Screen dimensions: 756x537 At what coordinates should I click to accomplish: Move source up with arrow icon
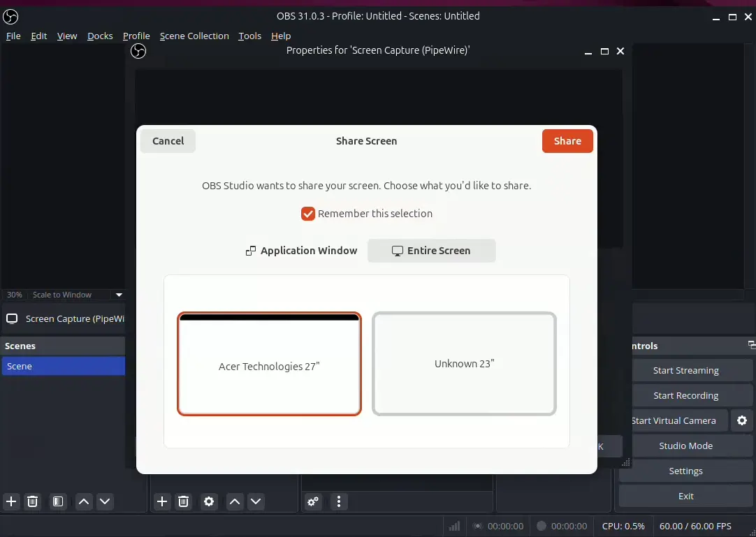[x=235, y=501]
